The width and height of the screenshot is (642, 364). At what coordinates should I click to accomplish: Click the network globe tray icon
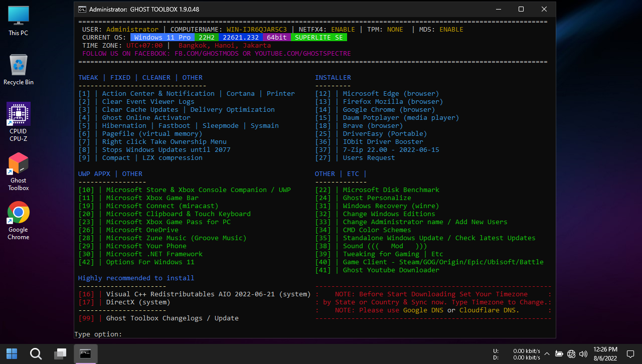click(x=571, y=354)
